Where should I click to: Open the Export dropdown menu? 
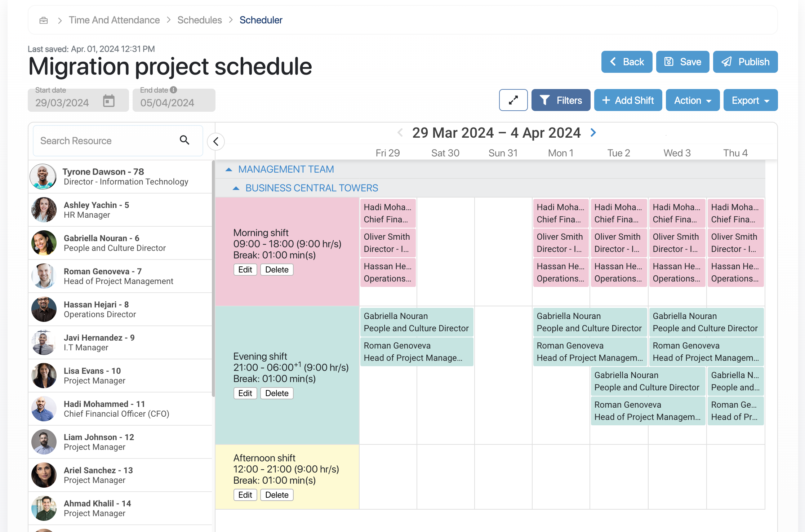(750, 100)
